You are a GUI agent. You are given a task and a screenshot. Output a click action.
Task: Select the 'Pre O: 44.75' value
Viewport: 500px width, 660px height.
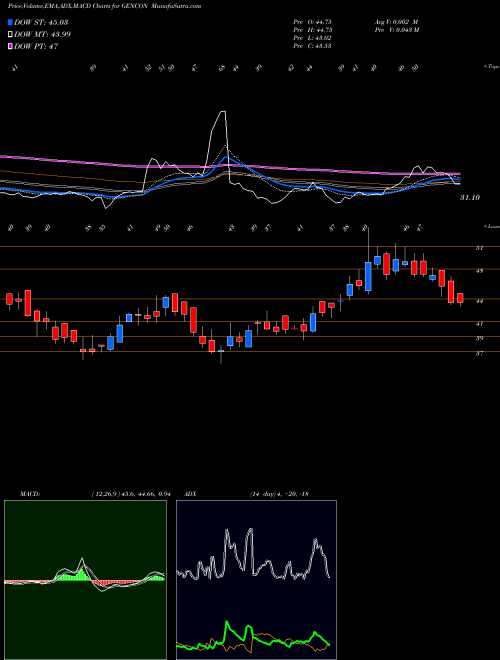pos(313,21)
